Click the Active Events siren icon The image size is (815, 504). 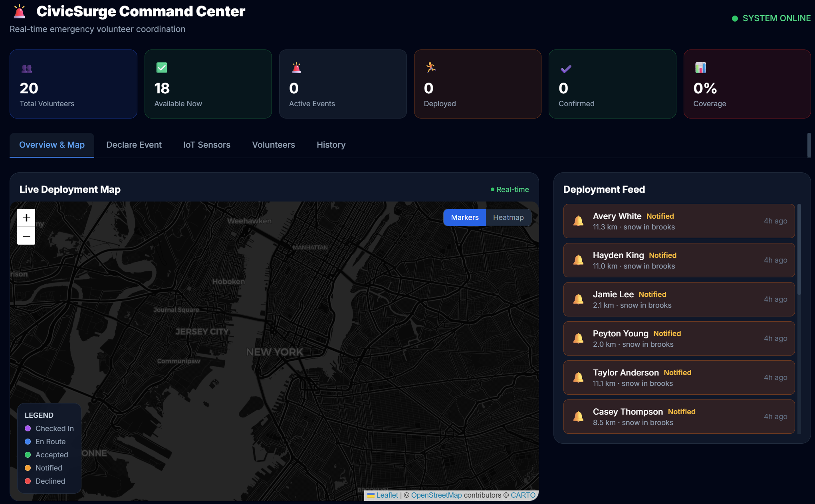pyautogui.click(x=296, y=68)
